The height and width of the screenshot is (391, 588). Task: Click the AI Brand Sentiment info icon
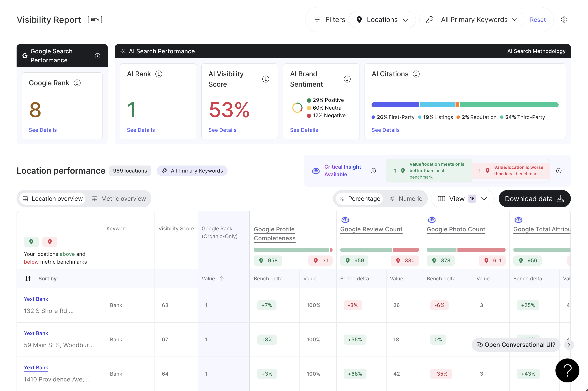[x=347, y=79]
